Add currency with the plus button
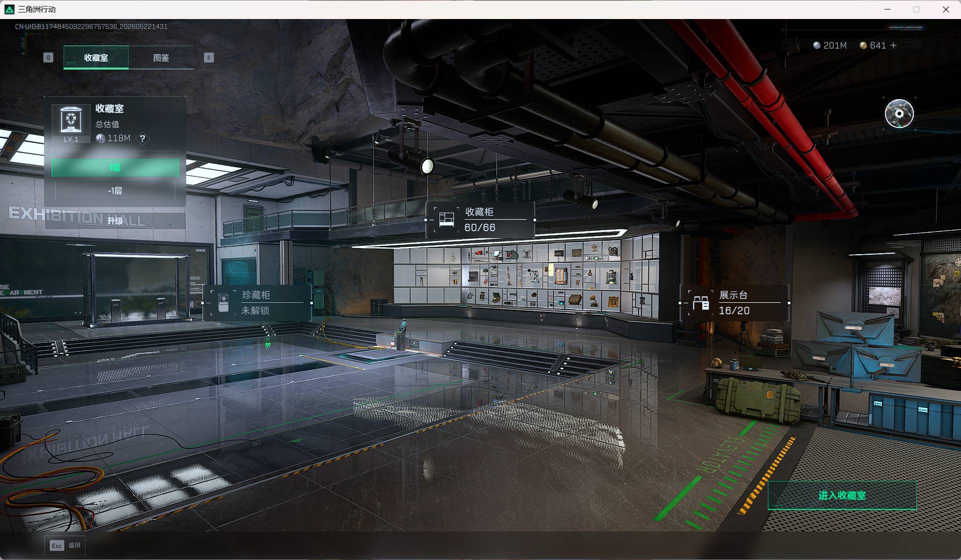 [x=893, y=46]
